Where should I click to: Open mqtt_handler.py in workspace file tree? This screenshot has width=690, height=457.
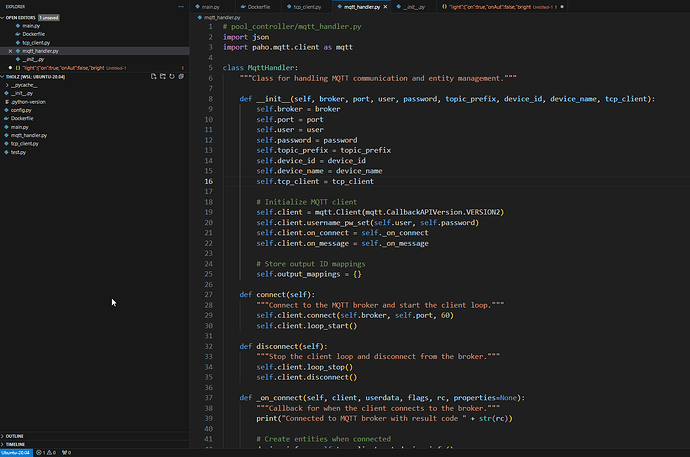[29, 135]
